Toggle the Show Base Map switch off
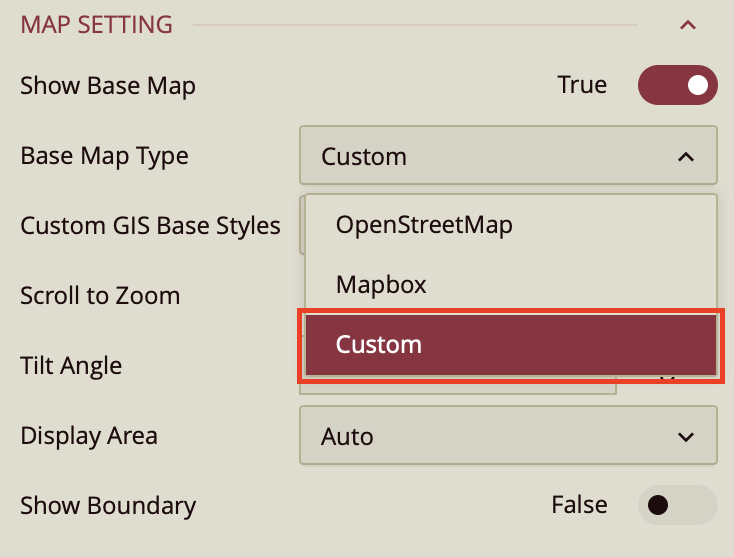 pyautogui.click(x=677, y=85)
